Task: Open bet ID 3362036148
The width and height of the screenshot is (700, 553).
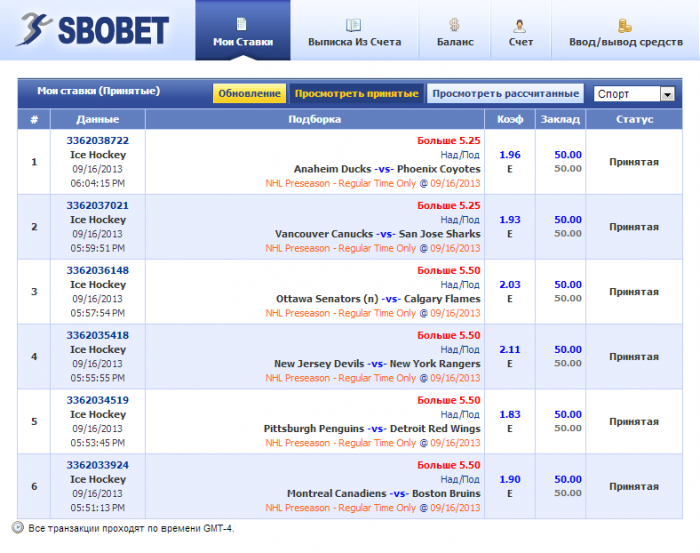Action: coord(98,270)
